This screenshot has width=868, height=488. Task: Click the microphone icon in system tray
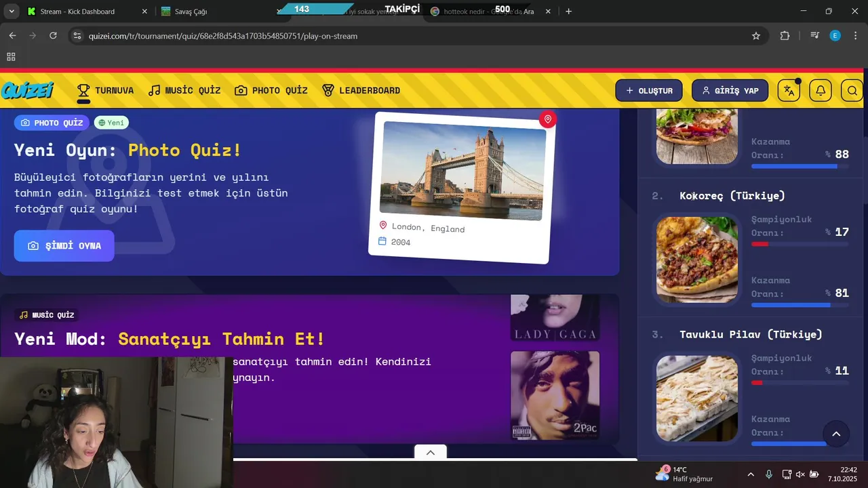pos(769,474)
